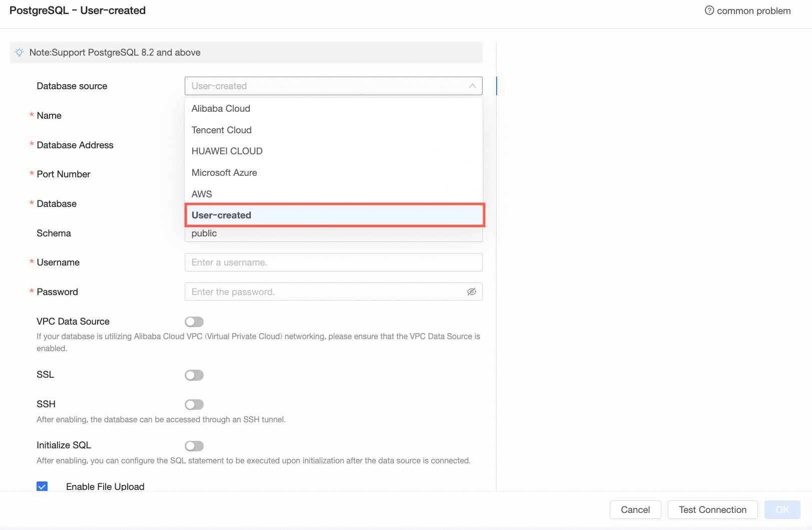Viewport: 812px width, 530px height.
Task: Choose AWS from the dropdown
Action: 202,194
